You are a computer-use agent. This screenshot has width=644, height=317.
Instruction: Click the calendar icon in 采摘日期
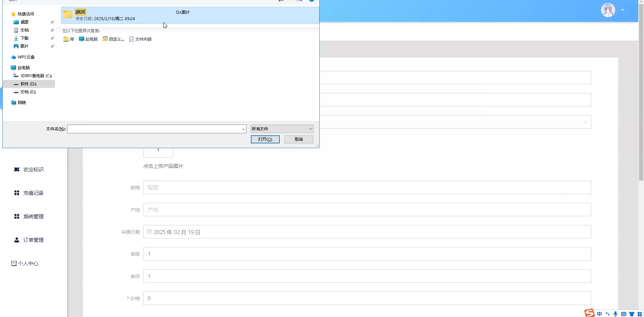tap(149, 232)
